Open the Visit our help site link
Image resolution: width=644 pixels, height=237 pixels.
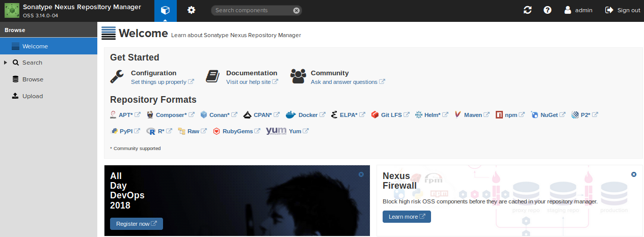(252, 82)
